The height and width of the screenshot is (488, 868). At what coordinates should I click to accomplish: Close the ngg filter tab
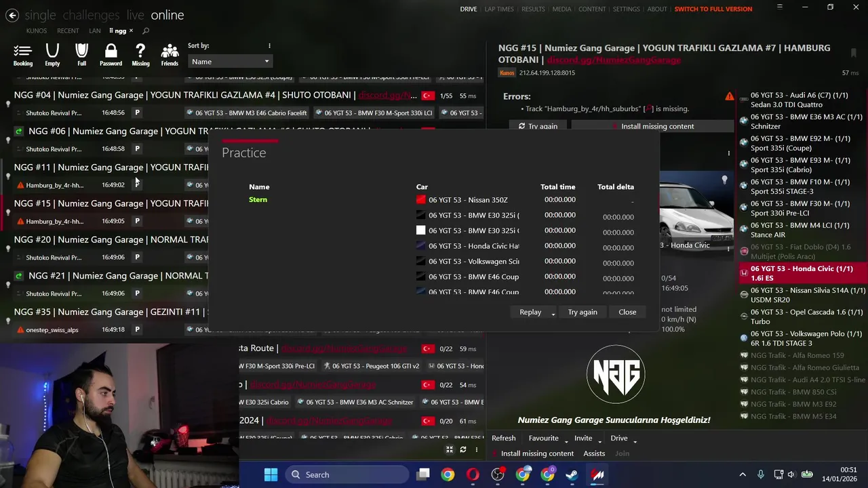tap(131, 30)
